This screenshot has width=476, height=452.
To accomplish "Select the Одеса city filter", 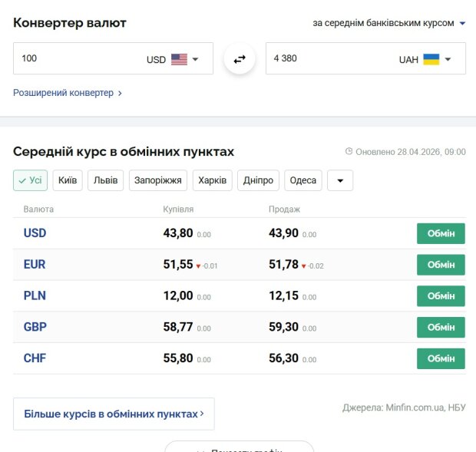I will pos(303,180).
